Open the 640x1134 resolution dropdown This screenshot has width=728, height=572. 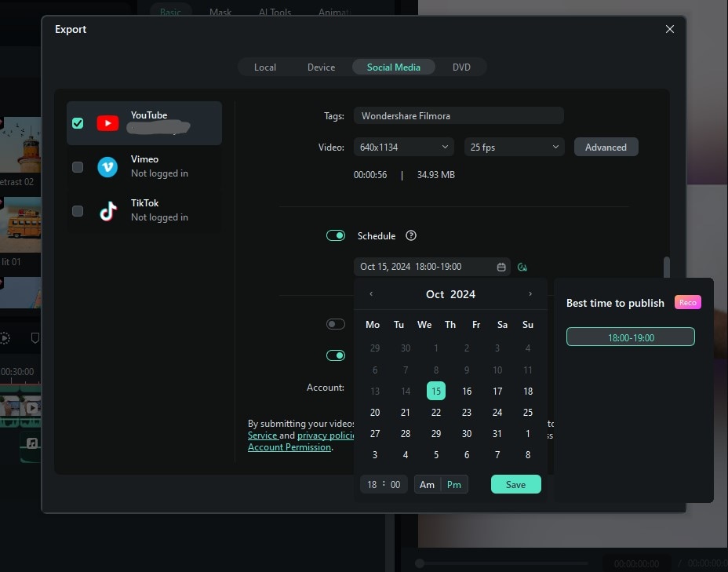tap(403, 148)
